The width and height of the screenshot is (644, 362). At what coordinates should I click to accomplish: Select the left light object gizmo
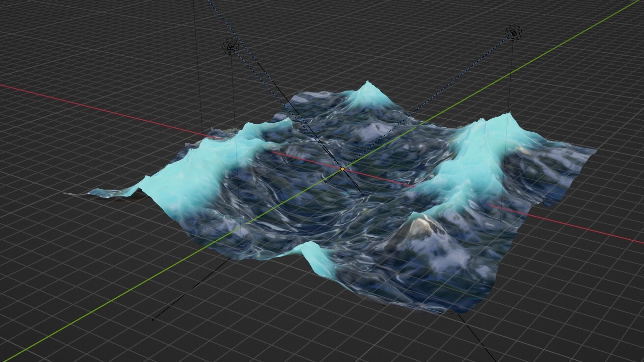(x=230, y=47)
